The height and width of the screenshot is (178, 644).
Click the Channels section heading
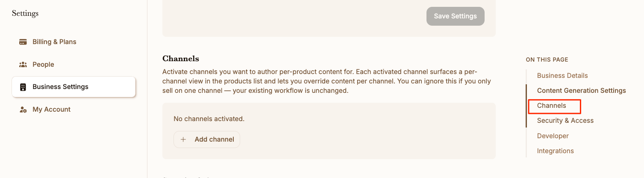[181, 59]
